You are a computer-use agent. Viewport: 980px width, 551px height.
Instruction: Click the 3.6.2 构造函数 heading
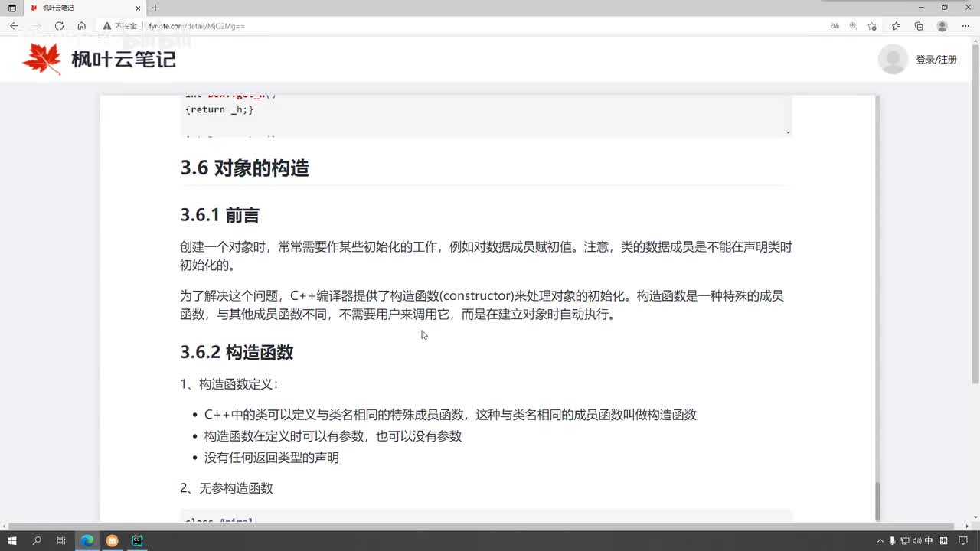point(237,352)
